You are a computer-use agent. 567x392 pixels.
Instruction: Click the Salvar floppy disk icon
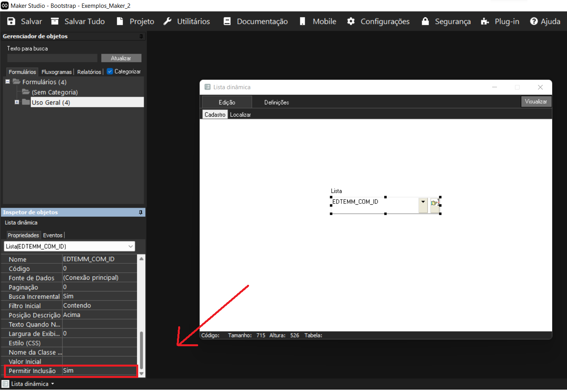pyautogui.click(x=11, y=22)
